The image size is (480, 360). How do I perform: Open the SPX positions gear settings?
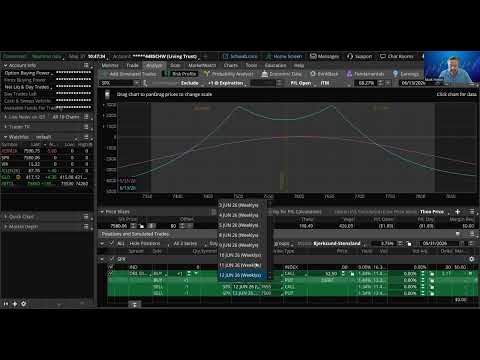(x=471, y=259)
